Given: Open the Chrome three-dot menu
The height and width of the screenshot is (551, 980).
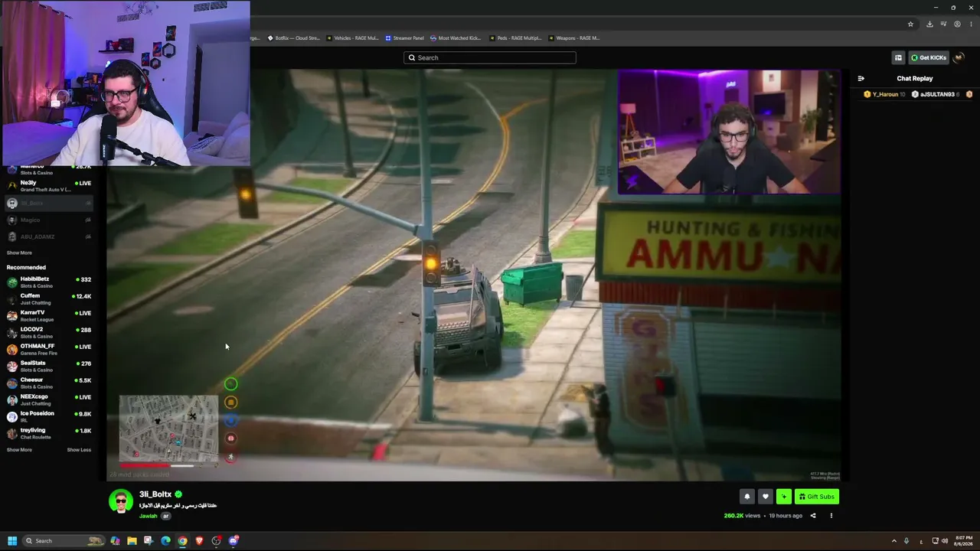Looking at the screenshot, I should coord(970,24).
